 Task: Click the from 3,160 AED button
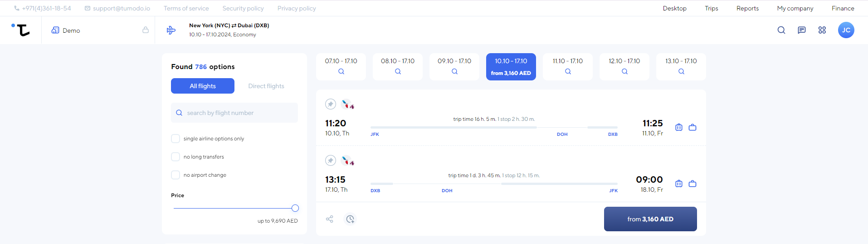pos(650,219)
